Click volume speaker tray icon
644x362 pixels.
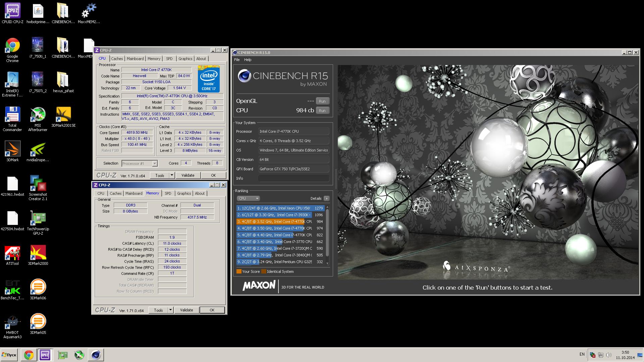pyautogui.click(x=609, y=355)
